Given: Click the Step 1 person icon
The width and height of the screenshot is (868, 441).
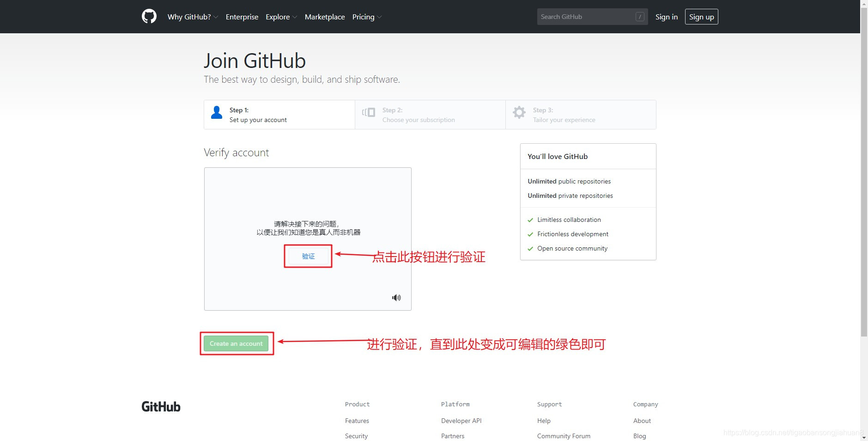Looking at the screenshot, I should point(217,112).
